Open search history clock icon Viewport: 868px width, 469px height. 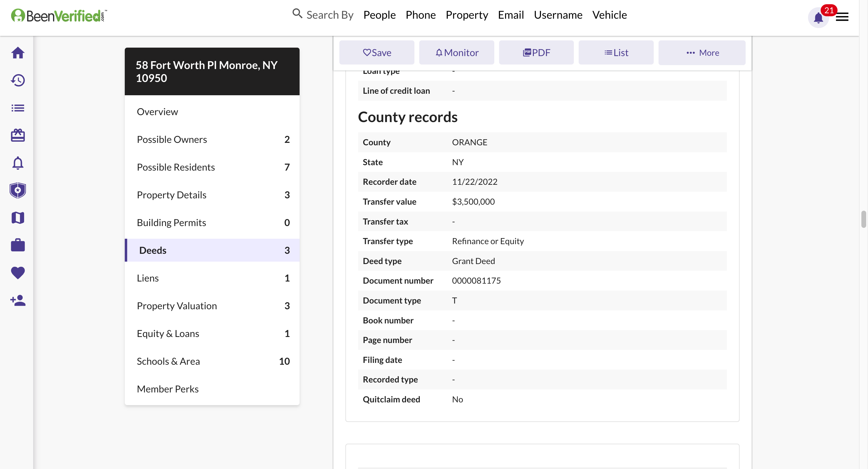point(17,80)
